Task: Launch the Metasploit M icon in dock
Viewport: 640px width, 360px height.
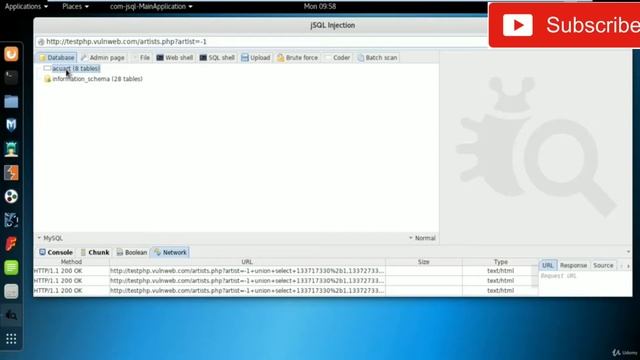Action: [x=11, y=125]
